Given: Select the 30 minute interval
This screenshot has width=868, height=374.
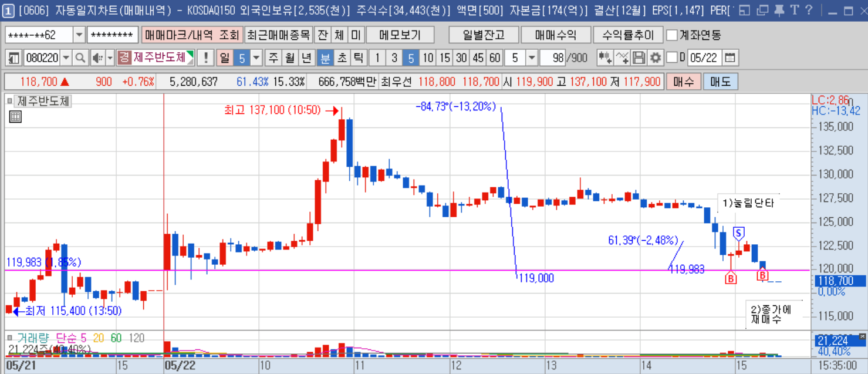Looking at the screenshot, I should coord(461,58).
